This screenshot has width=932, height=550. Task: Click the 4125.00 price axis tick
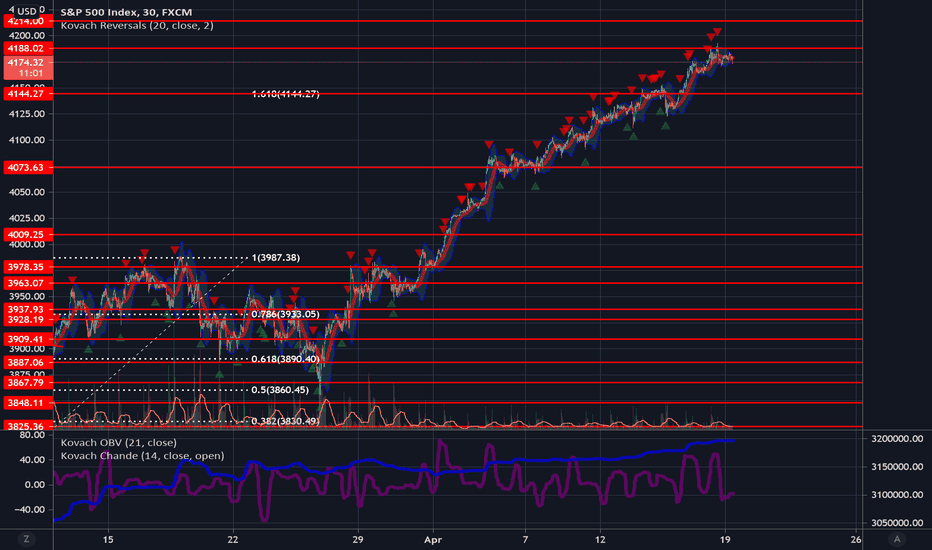tap(27, 114)
